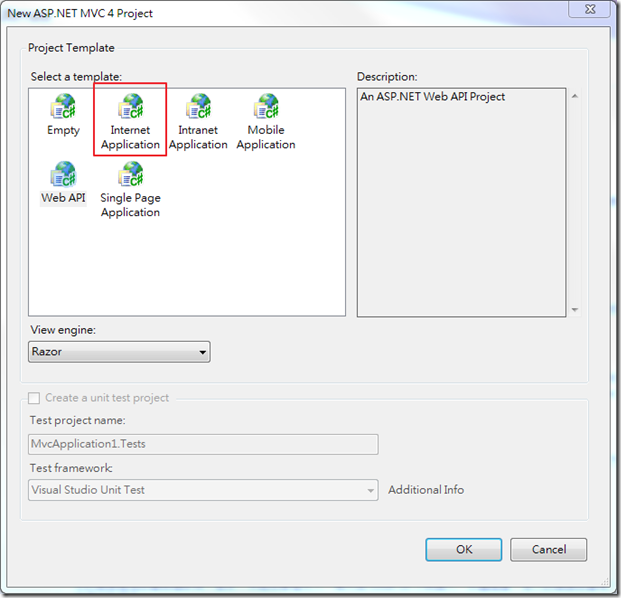Image resolution: width=621 pixels, height=598 pixels.
Task: Open the Test framework dropdown
Action: tap(203, 490)
